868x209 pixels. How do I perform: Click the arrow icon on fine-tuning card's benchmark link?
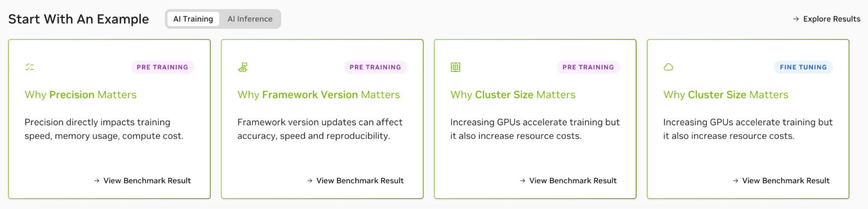point(736,181)
